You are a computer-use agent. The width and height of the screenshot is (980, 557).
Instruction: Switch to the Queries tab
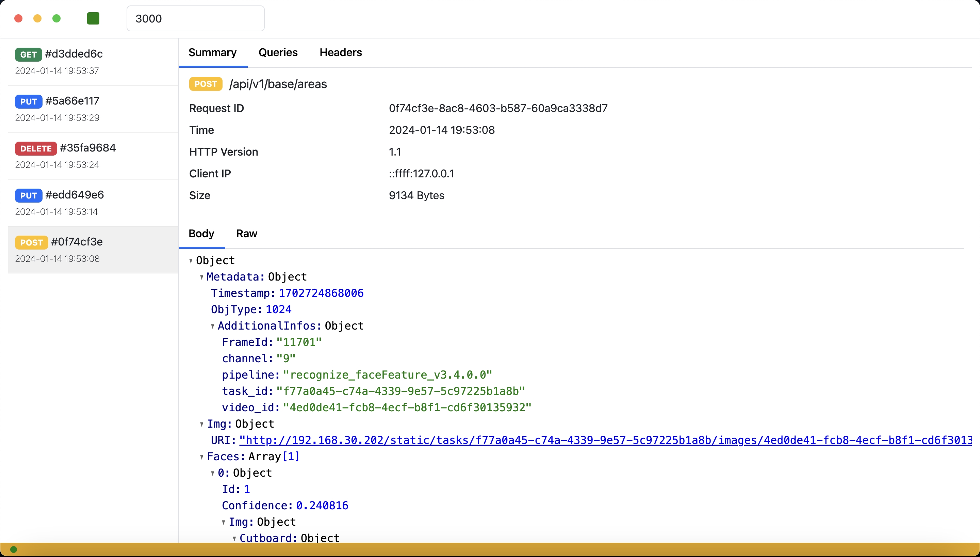pos(278,52)
